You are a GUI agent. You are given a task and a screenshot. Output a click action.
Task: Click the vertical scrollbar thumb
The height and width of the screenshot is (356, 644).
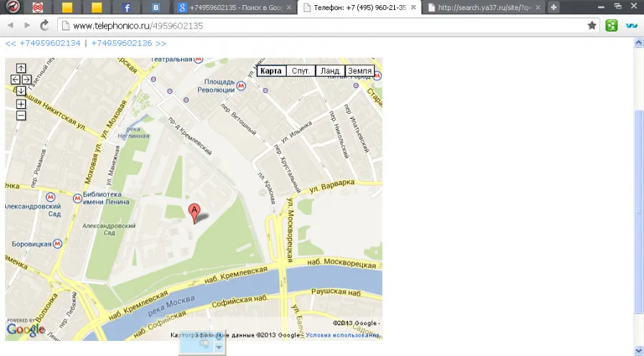pyautogui.click(x=639, y=212)
